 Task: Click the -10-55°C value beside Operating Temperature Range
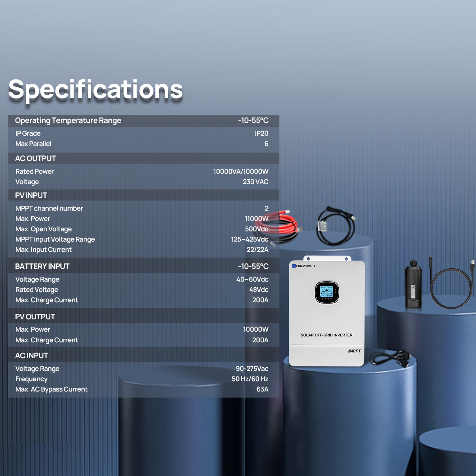tap(253, 121)
